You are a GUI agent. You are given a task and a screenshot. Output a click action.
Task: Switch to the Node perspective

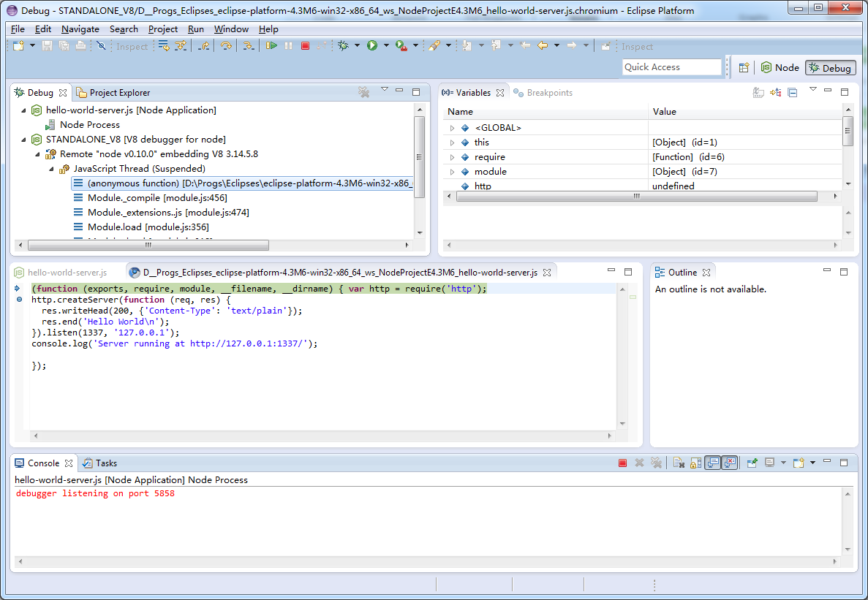pos(780,67)
